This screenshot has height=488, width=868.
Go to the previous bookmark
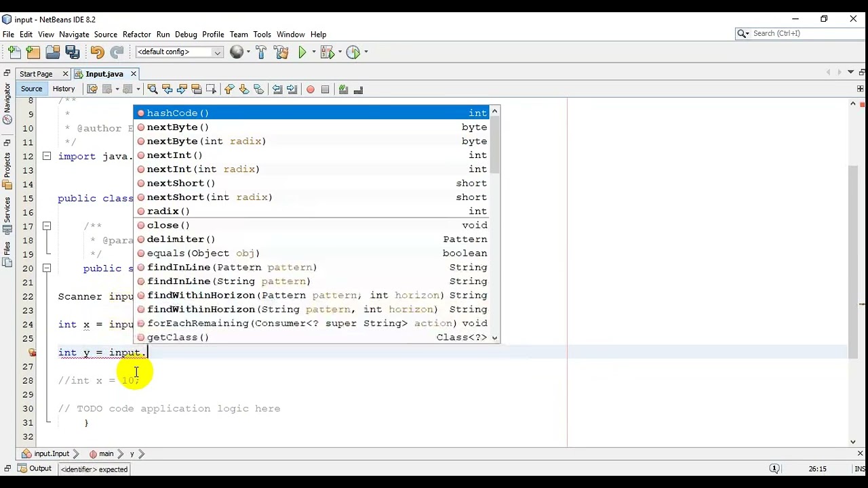(229, 89)
